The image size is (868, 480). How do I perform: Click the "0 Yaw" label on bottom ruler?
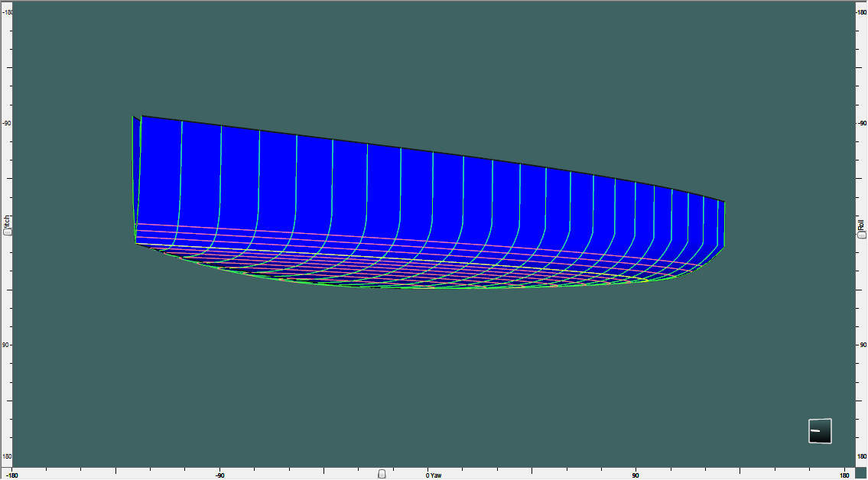[434, 475]
